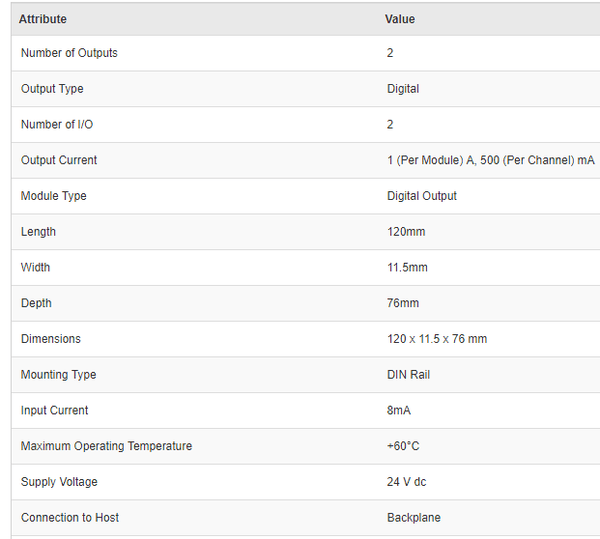This screenshot has height=539, width=600.
Task: Select the Width attribute label
Action: (x=35, y=267)
